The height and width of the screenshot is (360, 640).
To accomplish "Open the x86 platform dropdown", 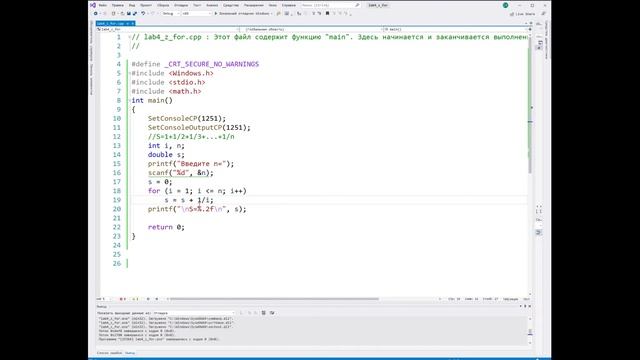I will click(197, 13).
